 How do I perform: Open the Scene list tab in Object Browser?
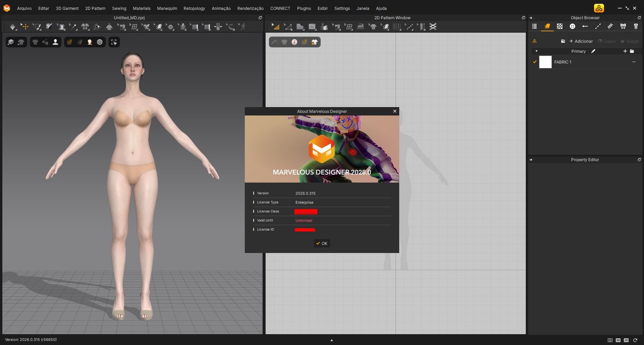(535, 26)
